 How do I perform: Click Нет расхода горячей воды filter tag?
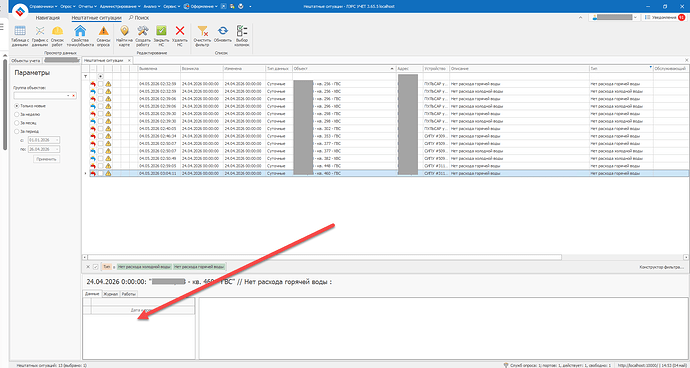tap(199, 267)
